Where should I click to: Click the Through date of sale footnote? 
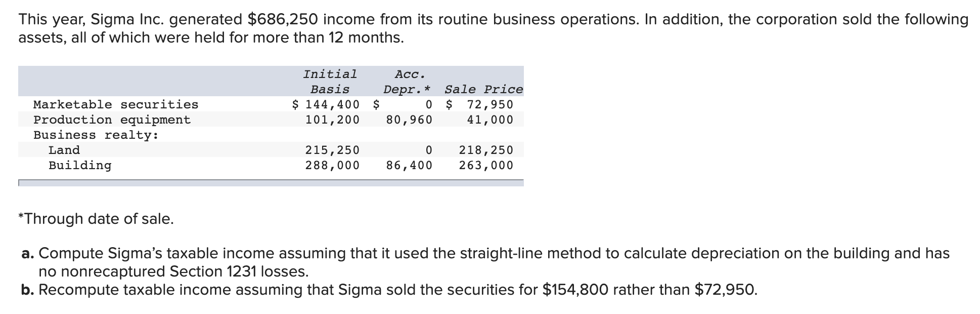pos(96,219)
